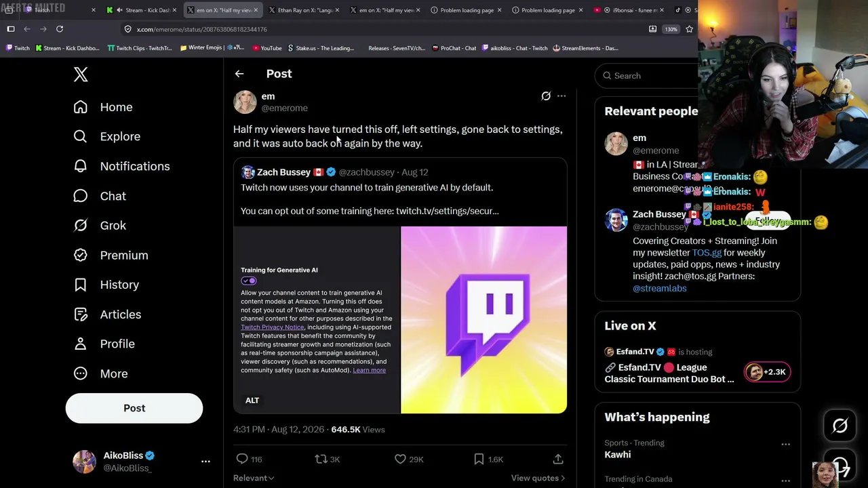This screenshot has height=488, width=868.
Task: Bookmark this page with the star icon
Action: (690, 29)
